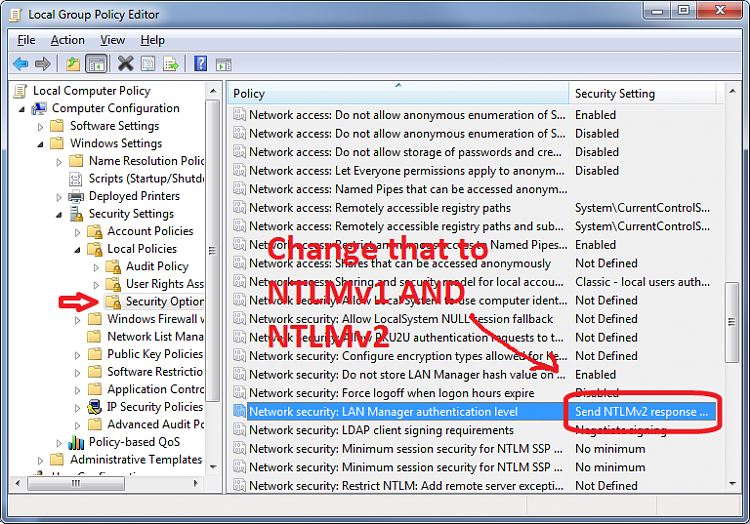Click the Export List toolbar icon
The height and width of the screenshot is (524, 750).
pos(171,63)
